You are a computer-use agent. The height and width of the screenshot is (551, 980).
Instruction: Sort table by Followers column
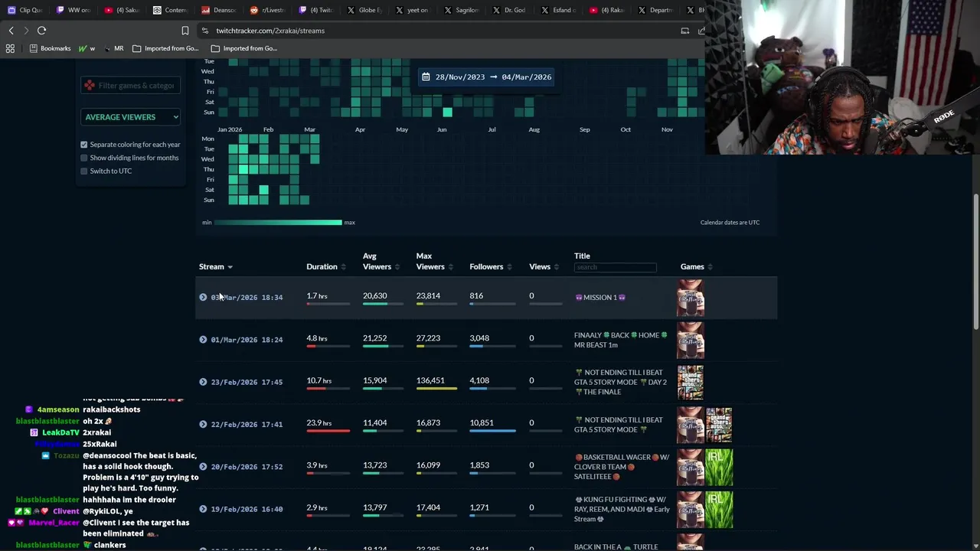click(x=490, y=266)
